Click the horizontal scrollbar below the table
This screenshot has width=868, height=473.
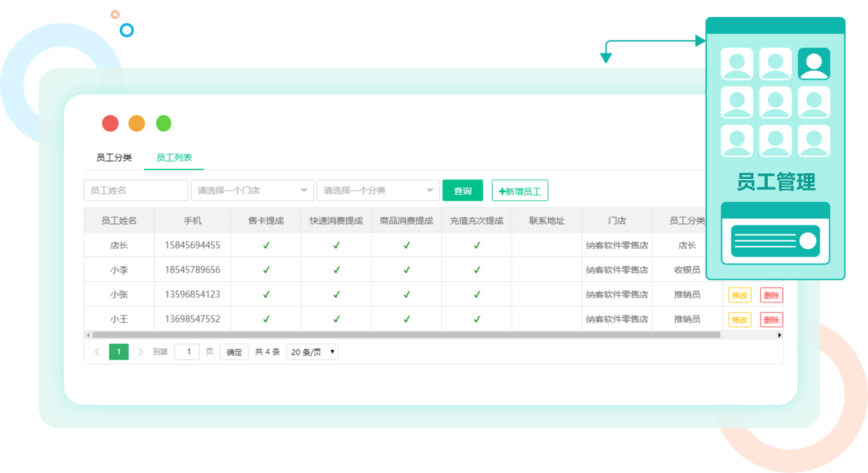pyautogui.click(x=406, y=335)
